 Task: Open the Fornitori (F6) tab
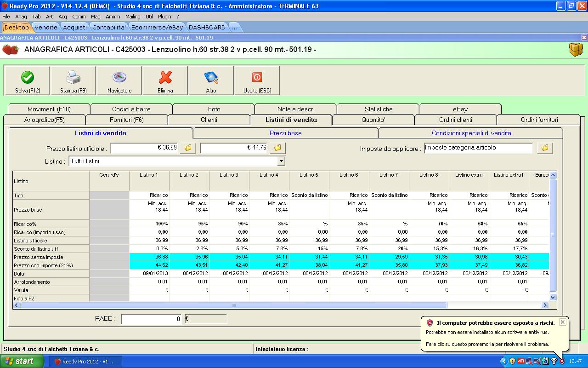(127, 120)
